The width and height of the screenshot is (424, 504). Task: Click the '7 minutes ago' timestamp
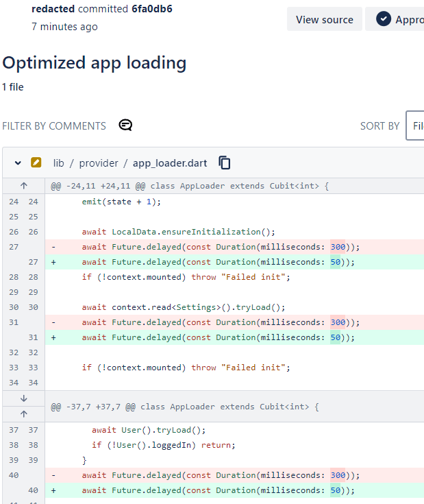(x=64, y=27)
